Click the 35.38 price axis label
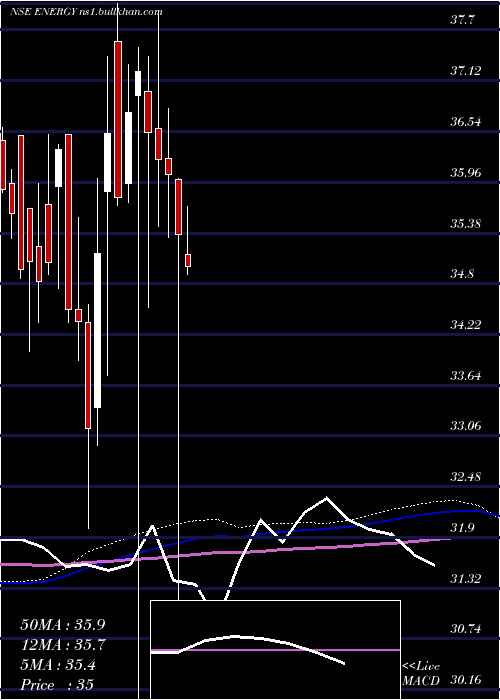 point(466,223)
